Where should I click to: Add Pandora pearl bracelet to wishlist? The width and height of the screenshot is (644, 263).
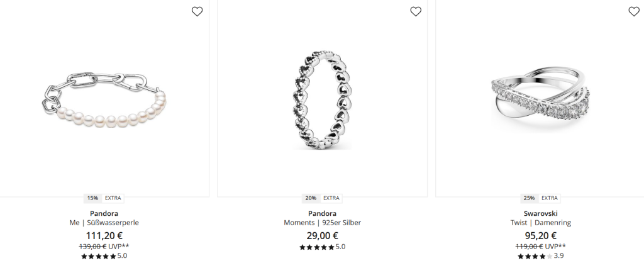[x=197, y=11]
